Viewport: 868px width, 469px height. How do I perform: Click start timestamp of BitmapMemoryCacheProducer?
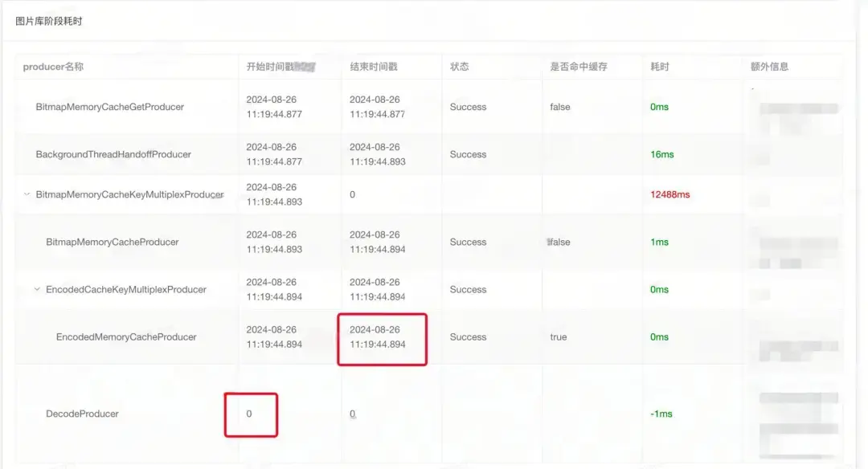tap(274, 242)
